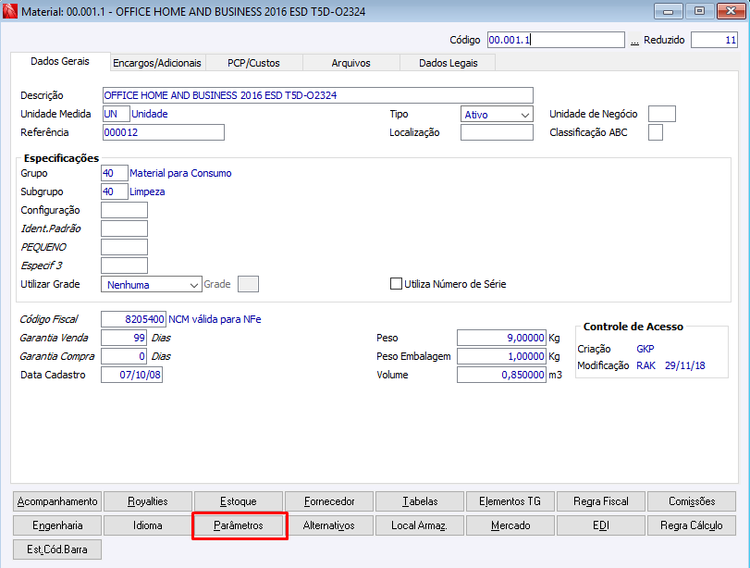Viewport: 750px width, 568px height.
Task: Open the Comissões button
Action: pos(692,501)
